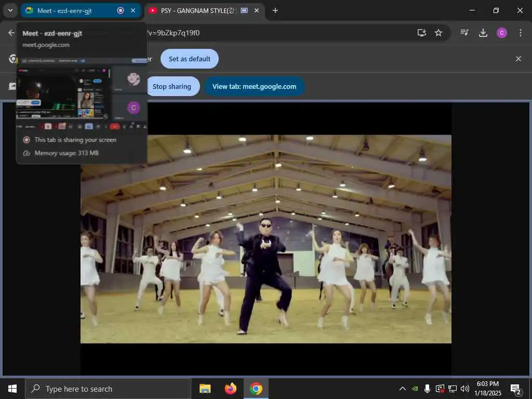Open the notification center icon
This screenshot has height=399, width=532.
(x=516, y=389)
